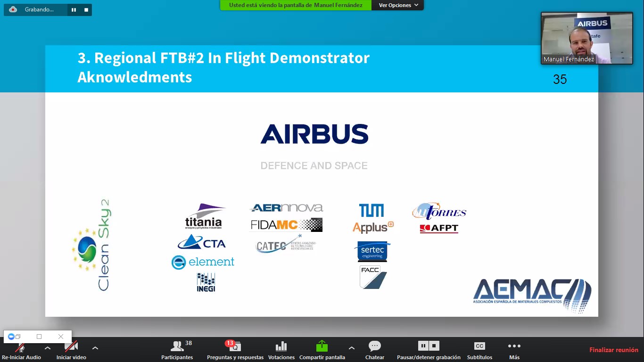
Task: Click the AERNNOVA logo on the slide
Action: [x=287, y=208]
